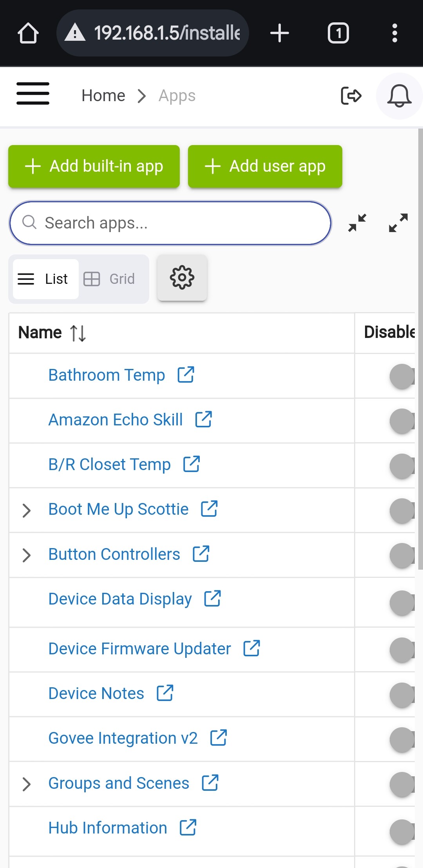Click Add built-in app button

point(94,166)
